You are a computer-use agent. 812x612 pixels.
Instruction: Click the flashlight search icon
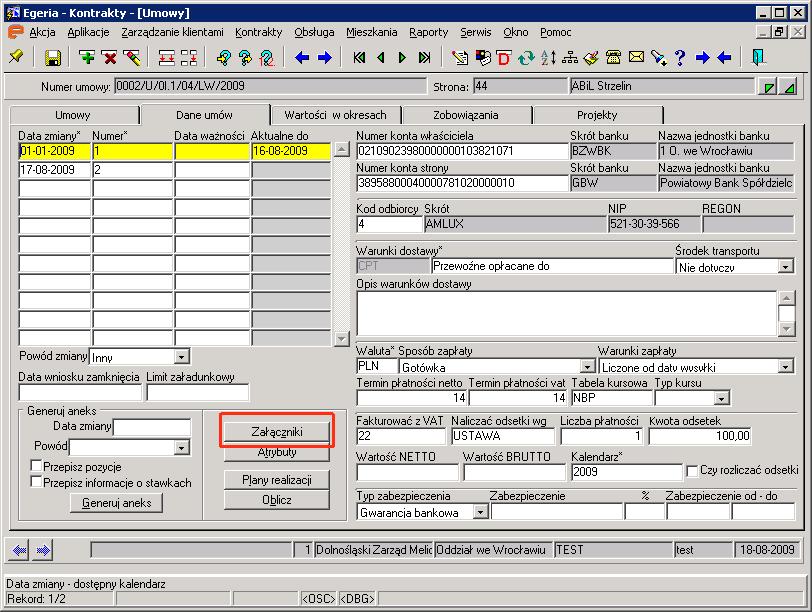click(658, 57)
